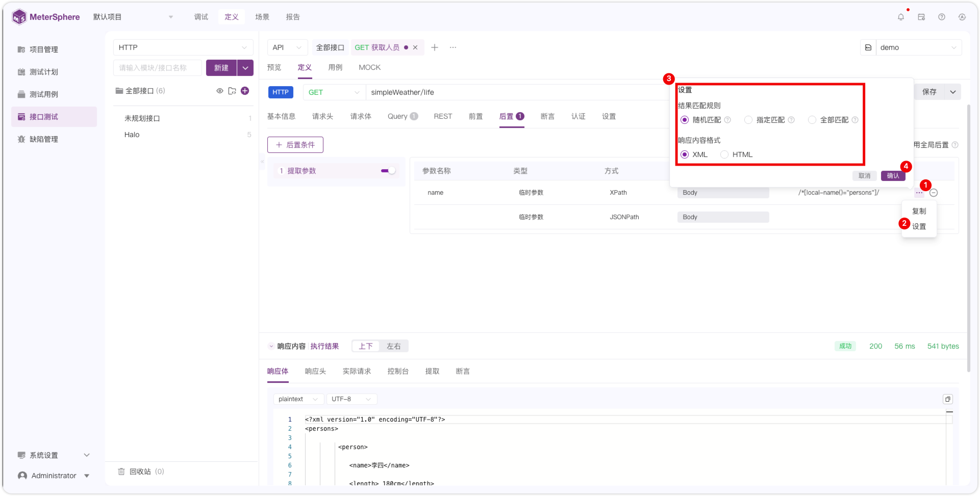Viewport: 980px width, 496px height.
Task: Click the MeterSphere logo
Action: pos(46,17)
